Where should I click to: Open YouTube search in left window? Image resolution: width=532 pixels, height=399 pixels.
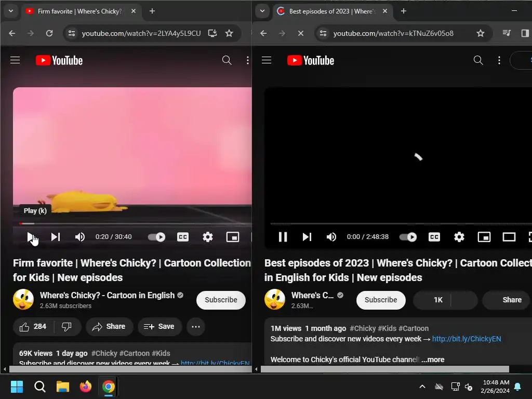[x=227, y=60]
